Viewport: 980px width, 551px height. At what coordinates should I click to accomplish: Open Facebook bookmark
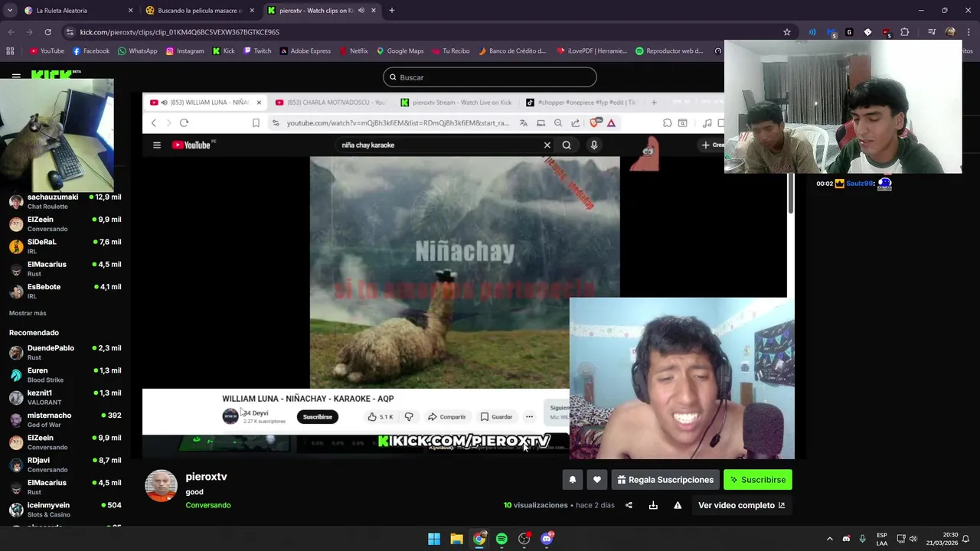coord(91,51)
